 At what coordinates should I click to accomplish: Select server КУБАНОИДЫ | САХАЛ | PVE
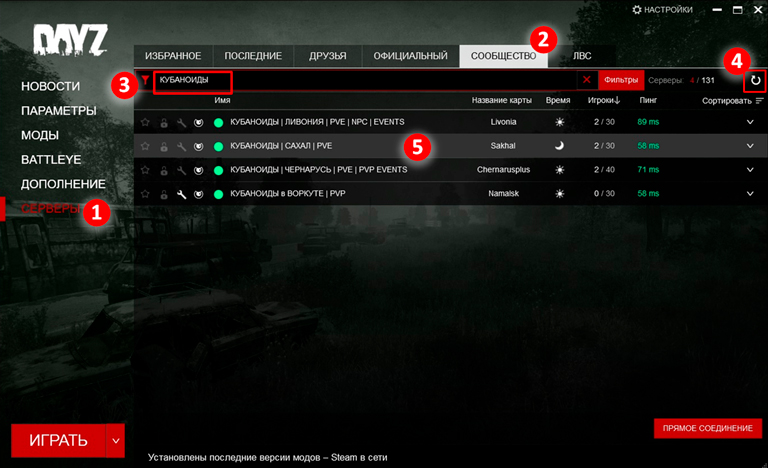click(281, 146)
